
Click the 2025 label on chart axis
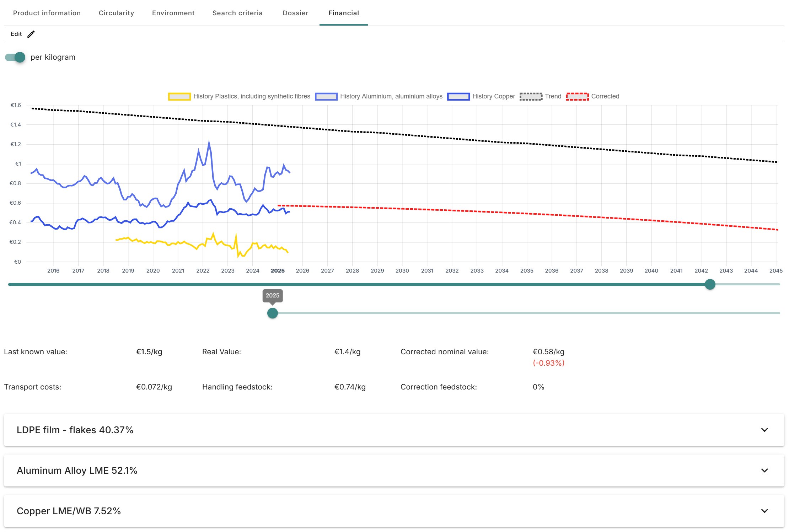tap(278, 271)
